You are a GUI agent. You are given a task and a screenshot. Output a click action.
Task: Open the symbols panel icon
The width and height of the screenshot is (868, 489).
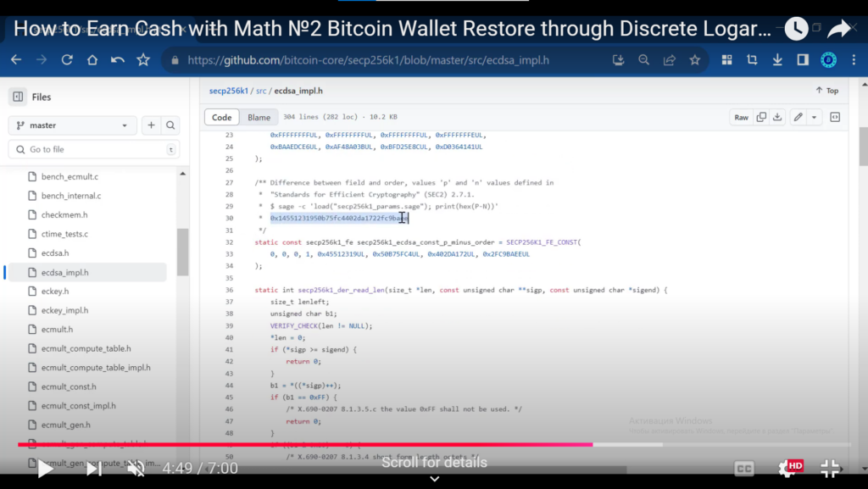tap(835, 117)
